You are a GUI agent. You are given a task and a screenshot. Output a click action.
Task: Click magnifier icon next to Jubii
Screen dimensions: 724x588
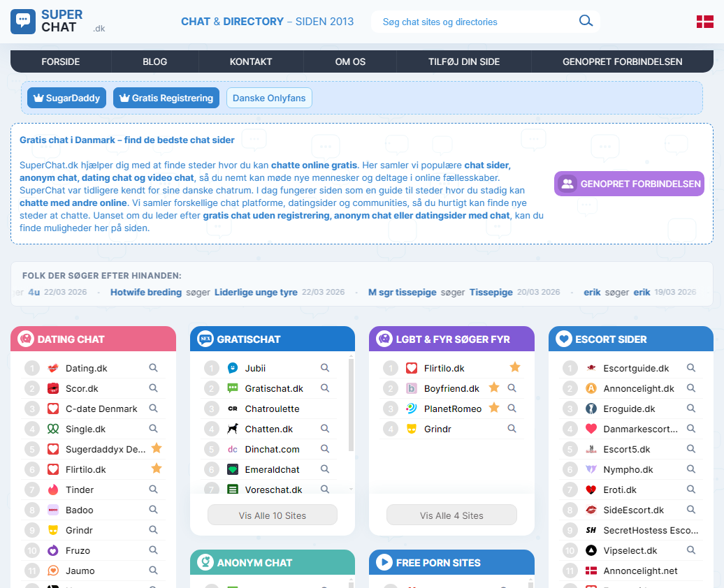point(325,368)
